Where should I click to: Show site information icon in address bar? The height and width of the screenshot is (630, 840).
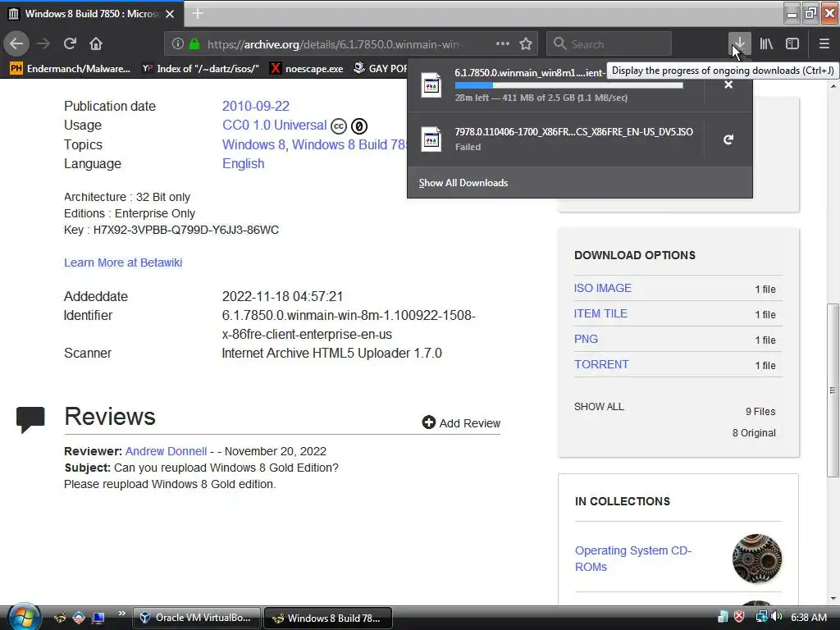point(178,44)
